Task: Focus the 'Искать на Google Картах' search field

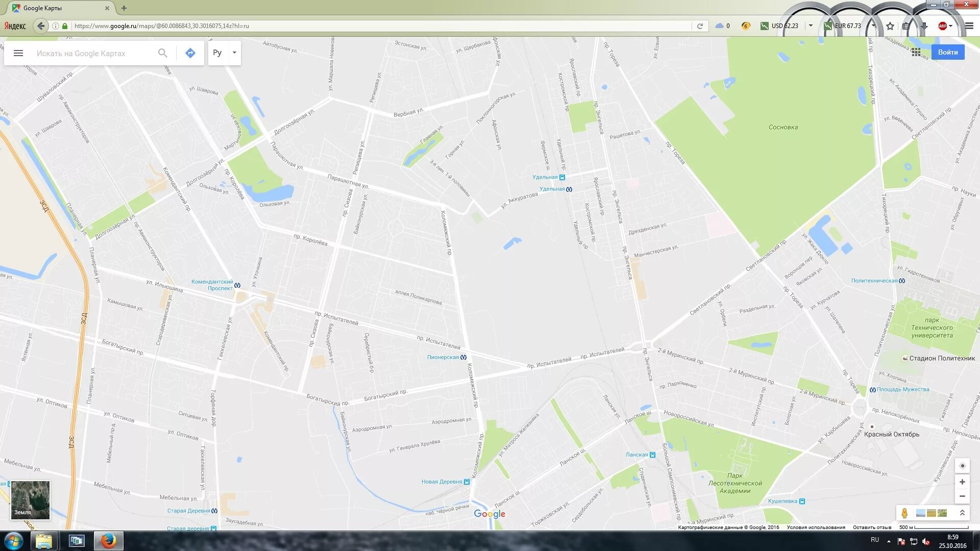Action: tap(94, 53)
